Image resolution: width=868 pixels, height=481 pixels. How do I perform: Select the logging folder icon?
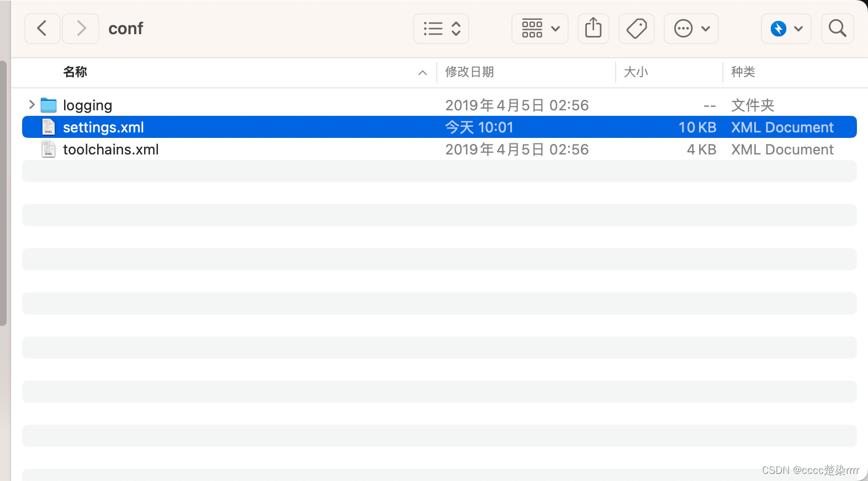[x=49, y=105]
